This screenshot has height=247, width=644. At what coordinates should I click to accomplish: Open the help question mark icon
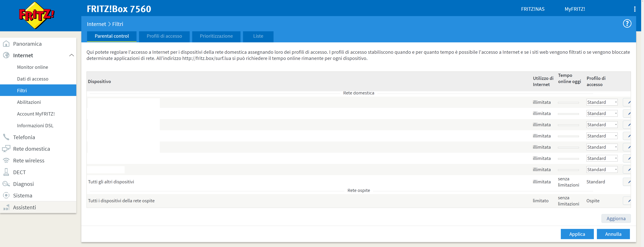[x=627, y=24]
